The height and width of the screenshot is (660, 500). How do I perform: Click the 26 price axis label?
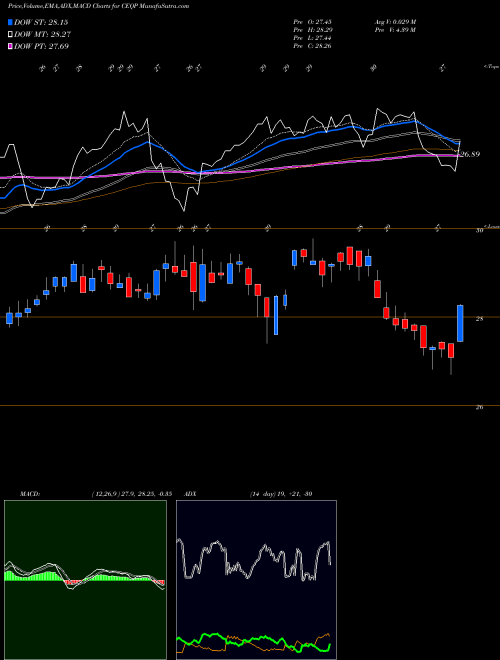479,407
